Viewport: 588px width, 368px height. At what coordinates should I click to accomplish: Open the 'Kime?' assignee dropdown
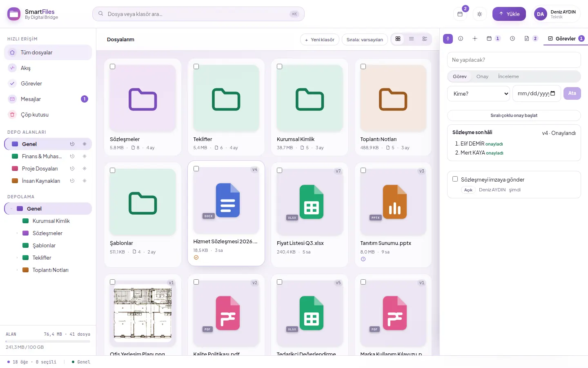[479, 94]
